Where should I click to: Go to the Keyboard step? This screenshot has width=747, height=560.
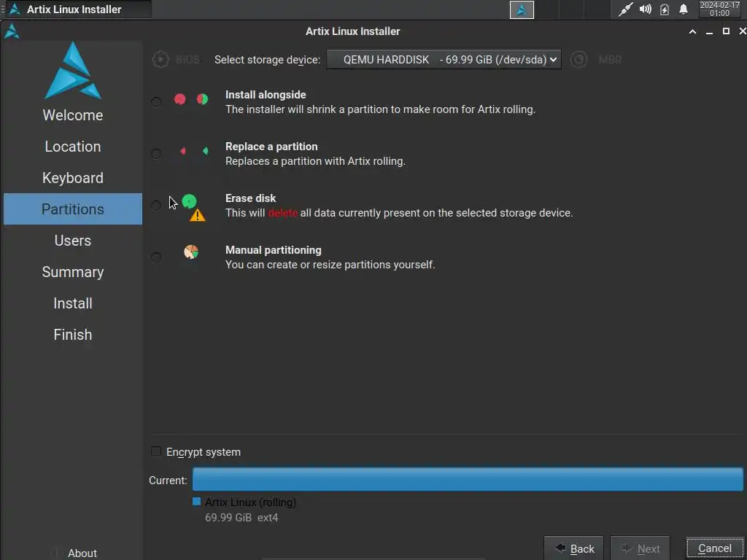[x=73, y=178]
